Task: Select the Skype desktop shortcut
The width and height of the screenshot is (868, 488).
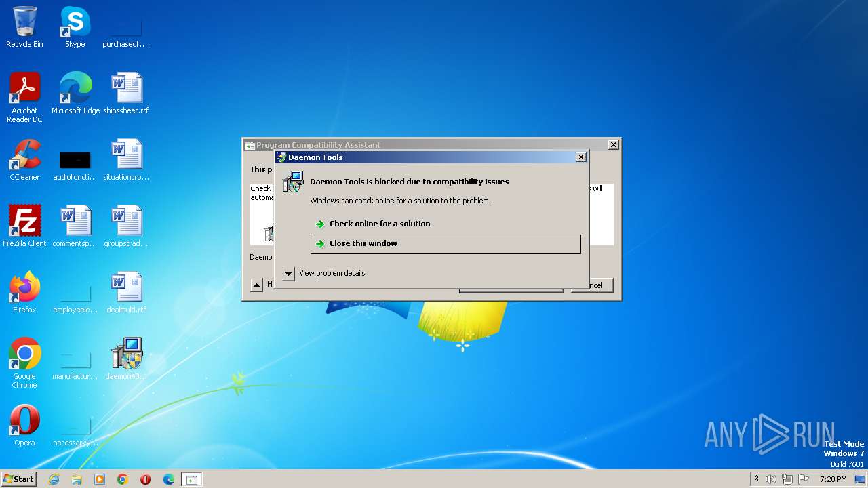Action: click(x=75, y=27)
